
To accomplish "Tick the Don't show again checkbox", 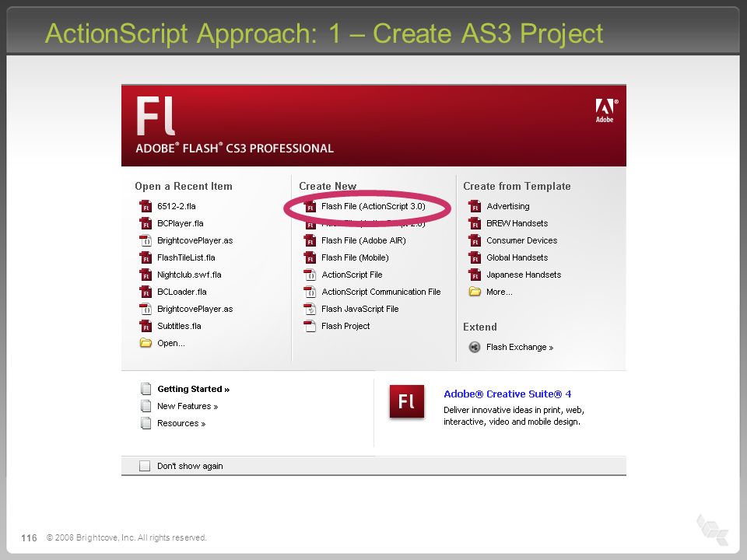I will 145,466.
